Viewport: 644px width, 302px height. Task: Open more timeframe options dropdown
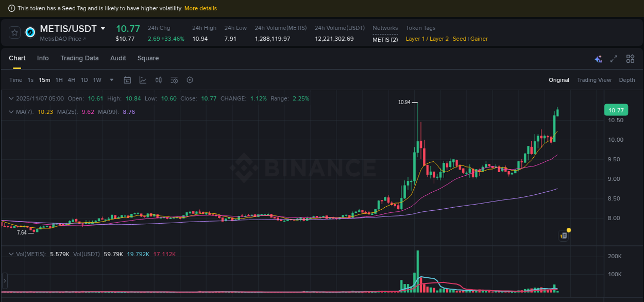111,80
